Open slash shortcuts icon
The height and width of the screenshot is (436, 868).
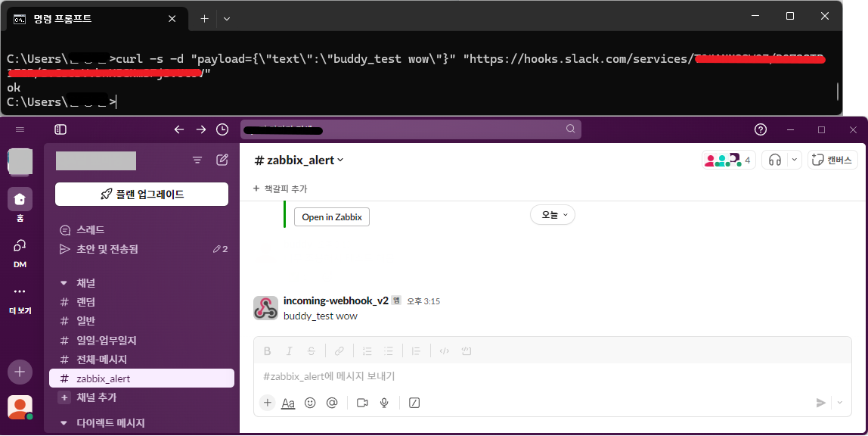point(414,403)
